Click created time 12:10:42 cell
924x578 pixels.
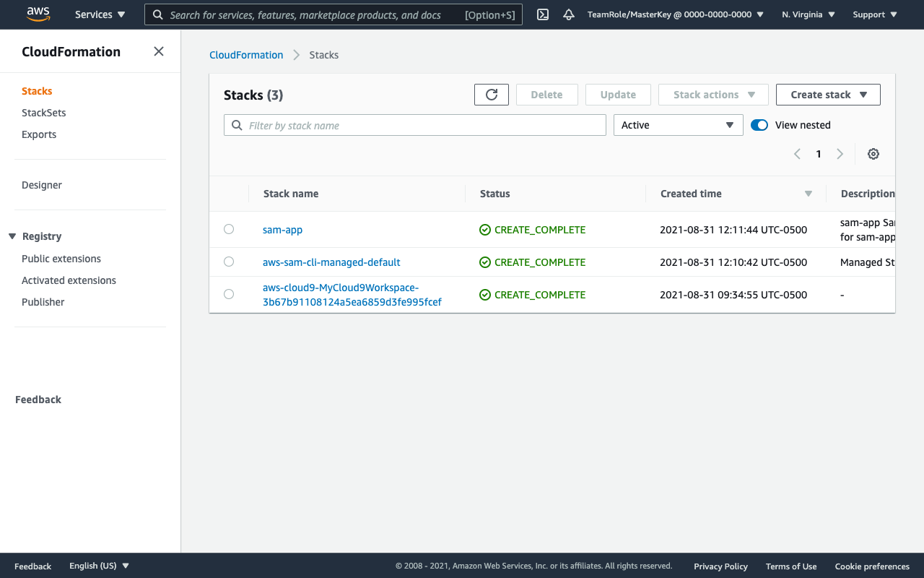(x=733, y=262)
